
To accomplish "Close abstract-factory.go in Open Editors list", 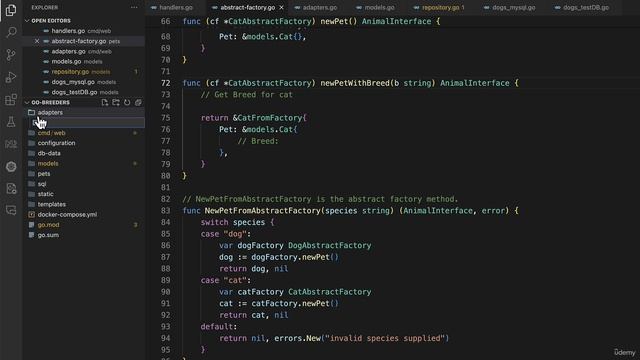I will point(37,41).
